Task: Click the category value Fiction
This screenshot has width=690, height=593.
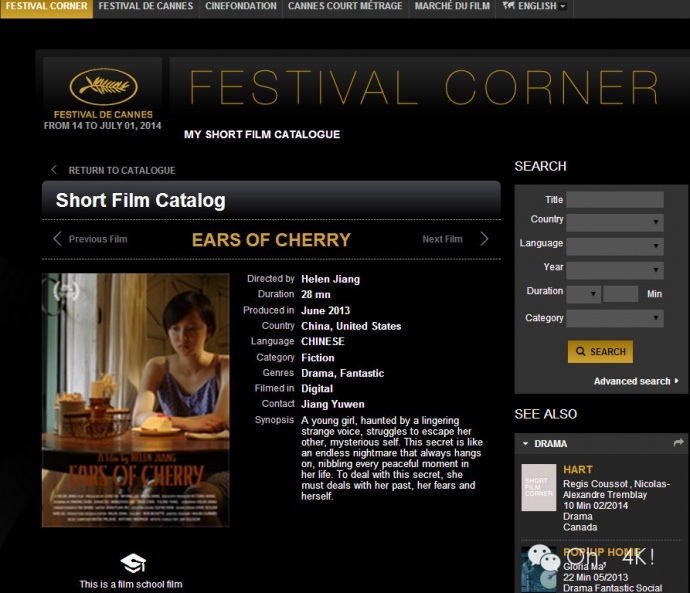Action: pyautogui.click(x=317, y=358)
